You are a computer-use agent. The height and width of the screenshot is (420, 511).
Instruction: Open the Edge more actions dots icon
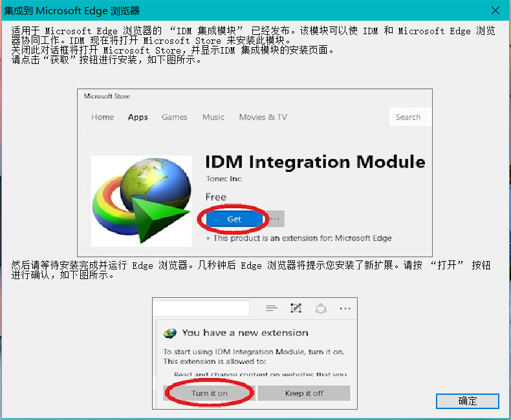coord(345,308)
